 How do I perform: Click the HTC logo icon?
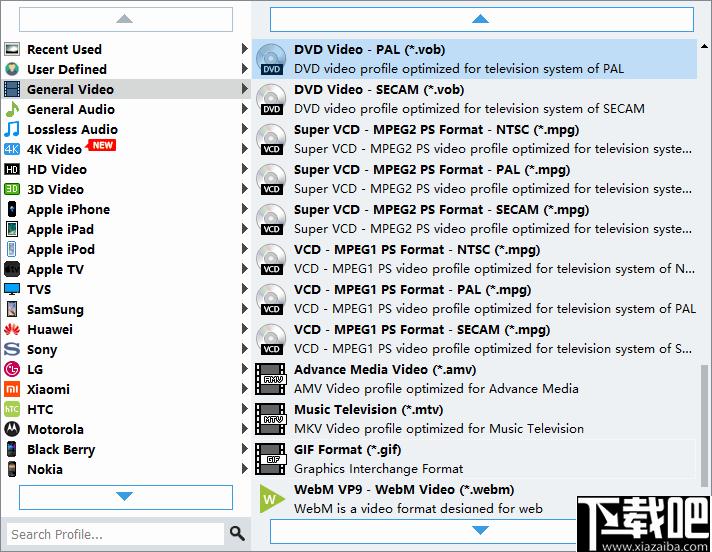click(12, 409)
